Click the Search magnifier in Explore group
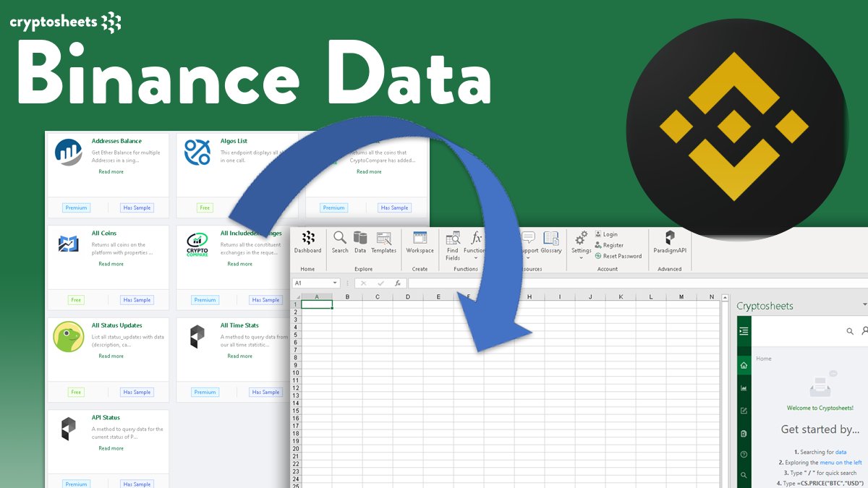This screenshot has width=868, height=488. coord(340,242)
